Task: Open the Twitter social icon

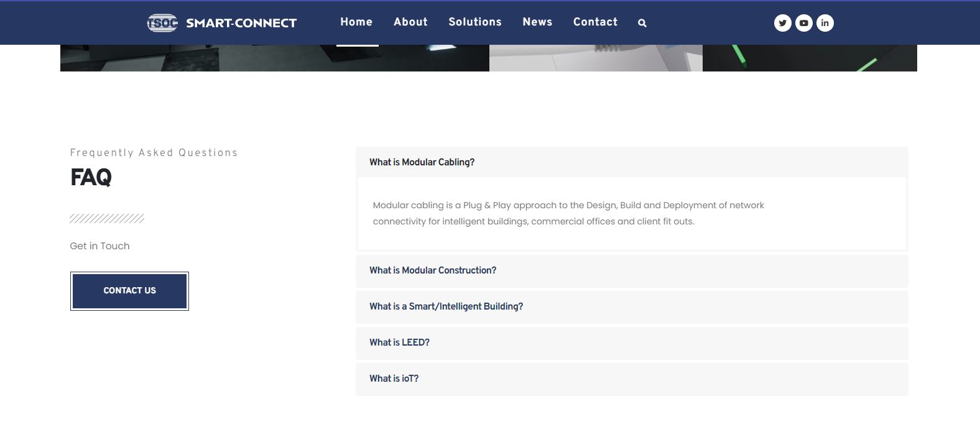Action: pyautogui.click(x=782, y=23)
